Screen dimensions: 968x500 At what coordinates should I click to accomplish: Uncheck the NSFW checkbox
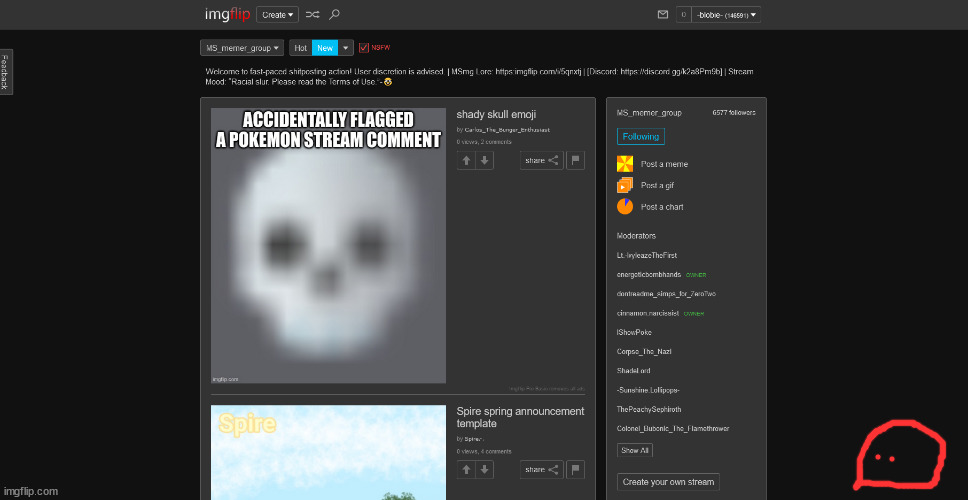pyautogui.click(x=364, y=47)
